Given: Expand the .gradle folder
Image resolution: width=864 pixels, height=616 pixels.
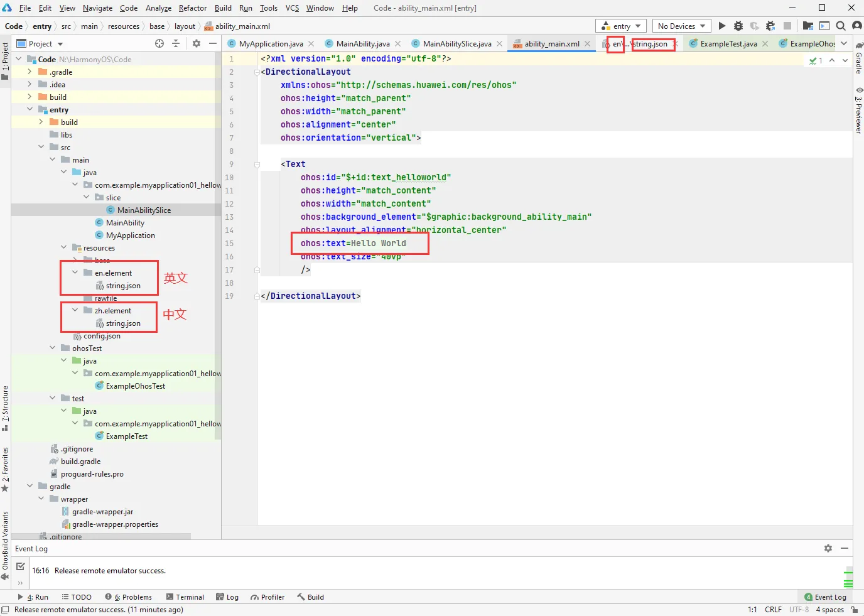Looking at the screenshot, I should [x=29, y=72].
